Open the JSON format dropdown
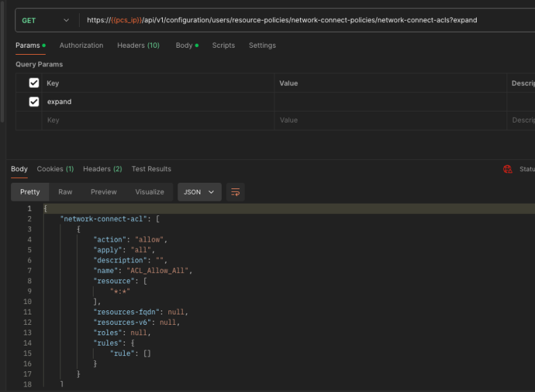This screenshot has height=392, width=535. pos(200,192)
